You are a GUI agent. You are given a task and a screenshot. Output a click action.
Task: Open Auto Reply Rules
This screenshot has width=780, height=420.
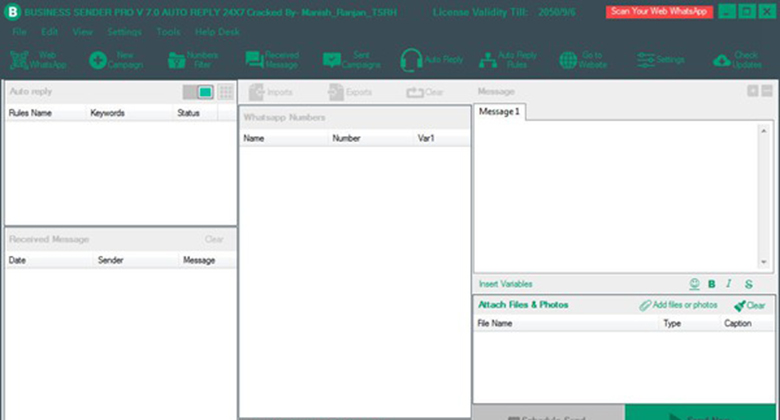pyautogui.click(x=508, y=60)
